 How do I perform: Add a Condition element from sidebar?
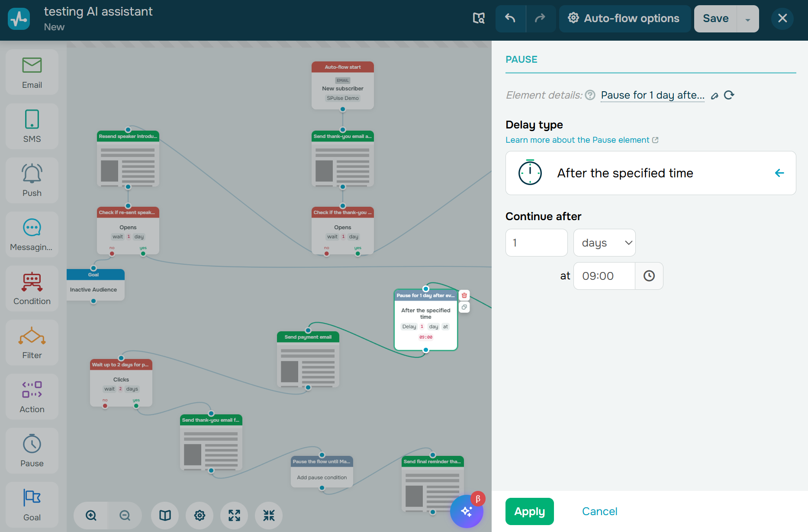click(x=32, y=288)
